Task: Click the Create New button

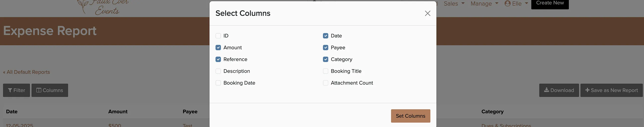Action: click(x=550, y=3)
